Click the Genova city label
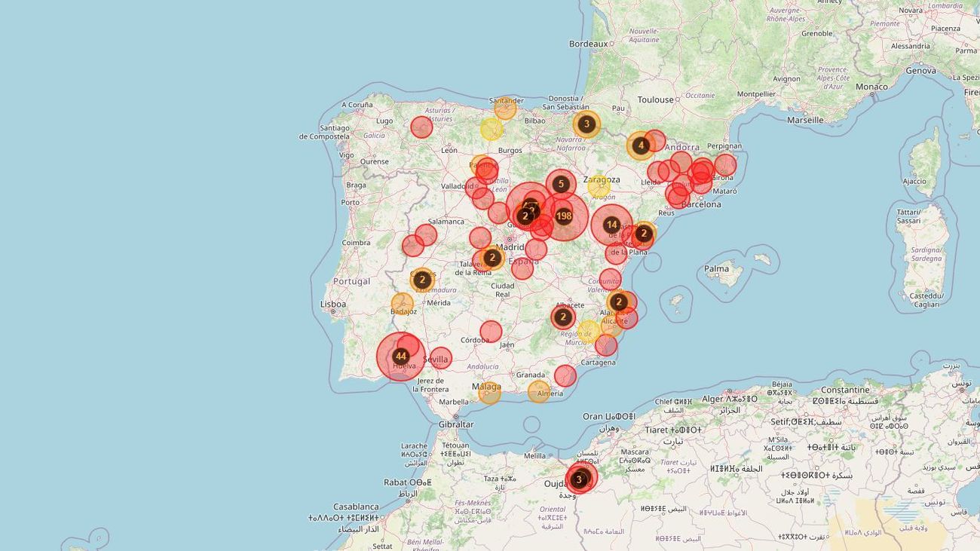Viewport: 980px width, 551px height. 920,70
